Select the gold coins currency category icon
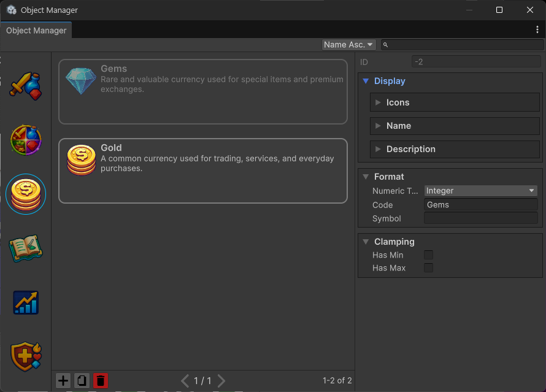This screenshot has width=546, height=392. (x=26, y=194)
